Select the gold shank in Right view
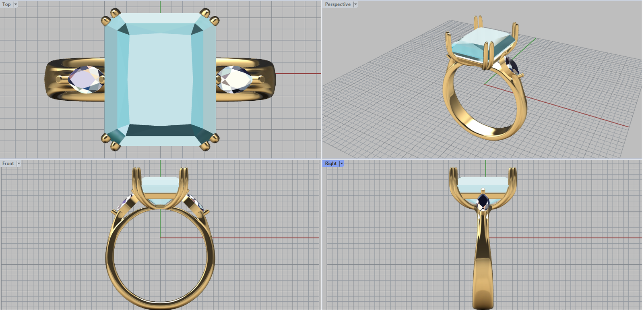Image resolution: width=644 pixels, height=311 pixels. pos(483,266)
